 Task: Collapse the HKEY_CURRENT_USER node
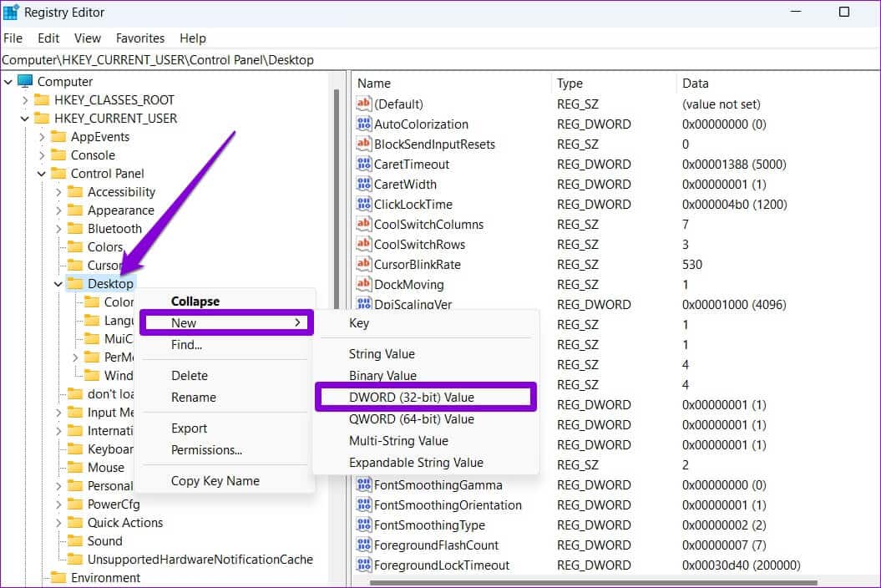click(25, 119)
